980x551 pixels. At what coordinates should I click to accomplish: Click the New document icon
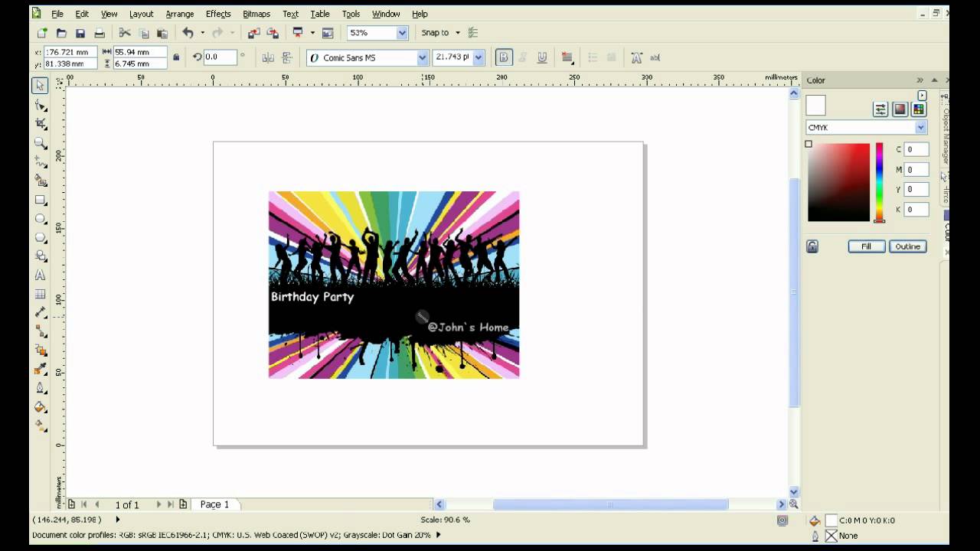(42, 33)
